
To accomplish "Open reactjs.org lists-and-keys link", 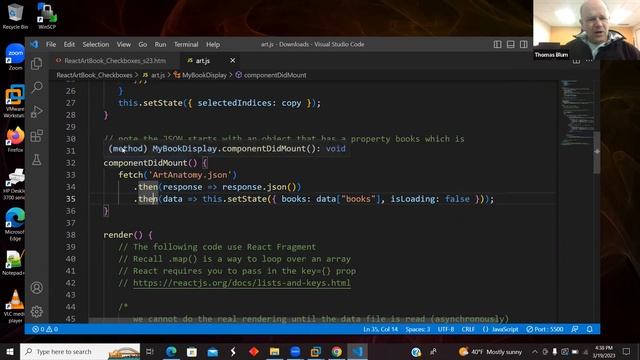I will coord(242,283).
